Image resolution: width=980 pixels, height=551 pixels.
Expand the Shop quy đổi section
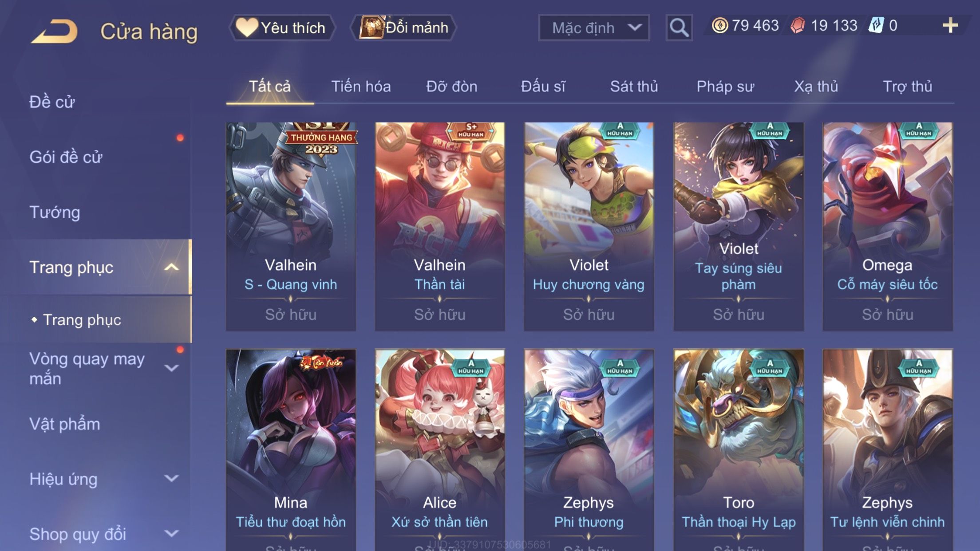point(171,534)
